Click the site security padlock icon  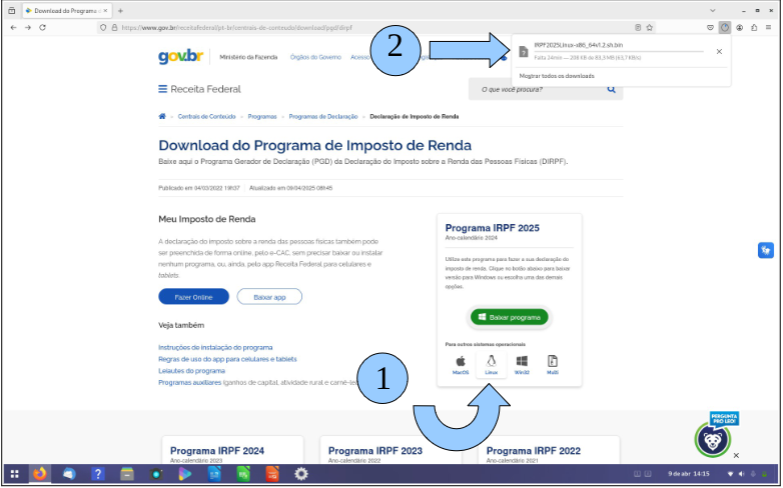coord(114,27)
